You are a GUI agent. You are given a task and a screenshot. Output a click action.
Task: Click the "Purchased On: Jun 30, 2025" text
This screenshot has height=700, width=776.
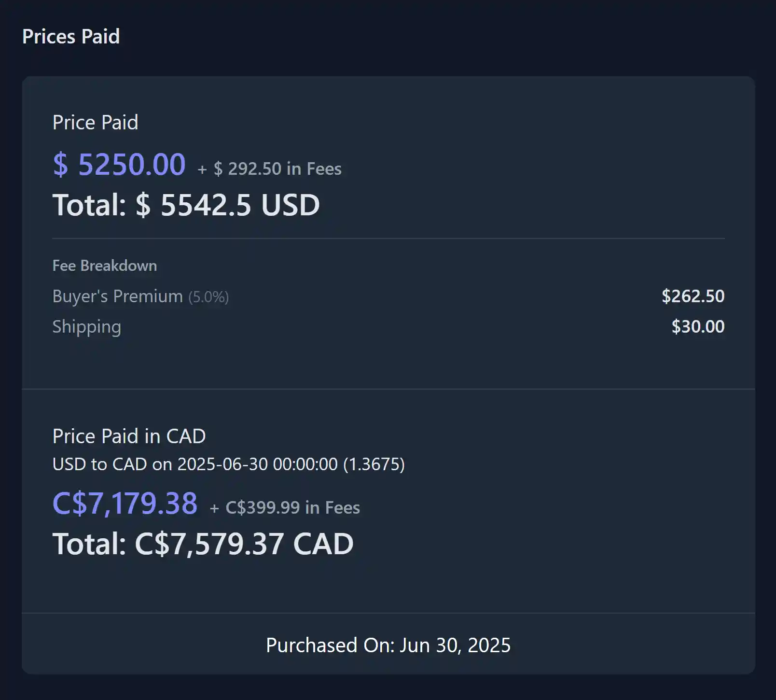tap(388, 645)
